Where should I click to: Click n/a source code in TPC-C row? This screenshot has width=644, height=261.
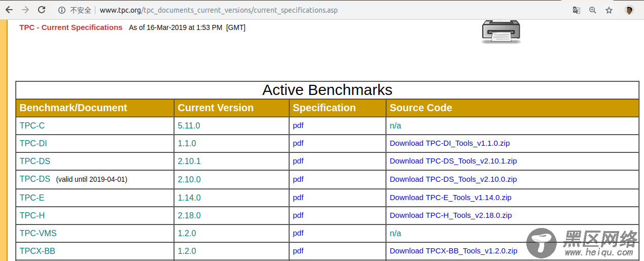(x=396, y=125)
